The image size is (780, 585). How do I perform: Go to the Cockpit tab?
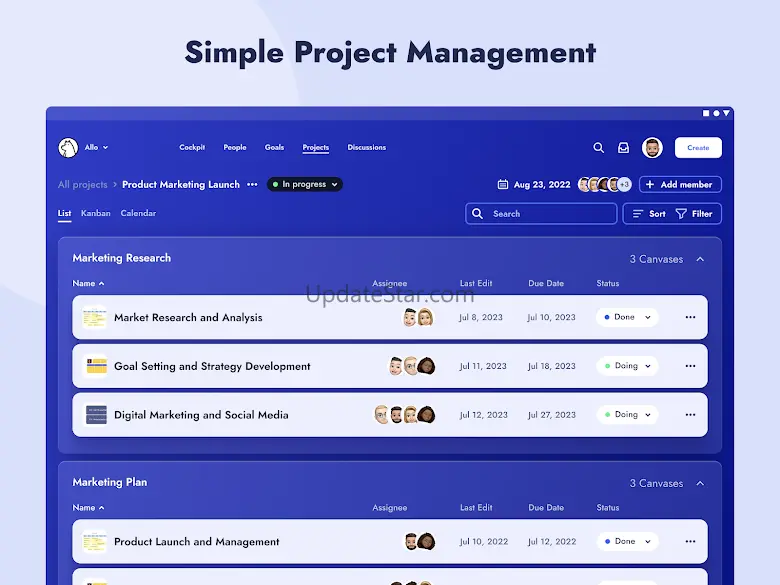pos(192,147)
